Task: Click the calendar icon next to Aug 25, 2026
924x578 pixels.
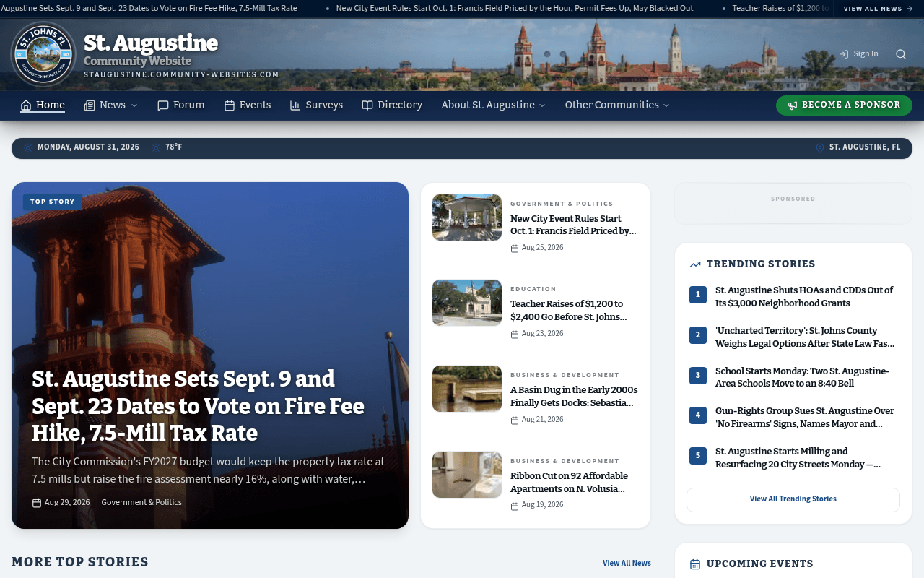Action: tap(515, 249)
